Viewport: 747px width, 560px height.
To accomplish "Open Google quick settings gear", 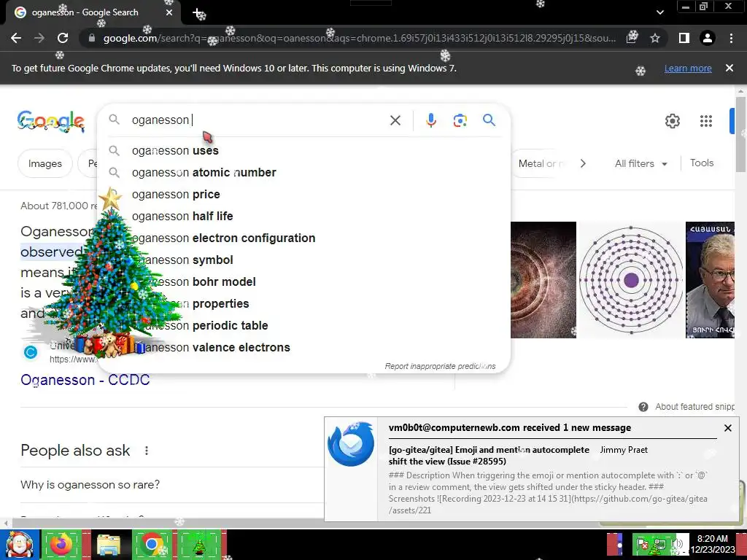I will 672,121.
